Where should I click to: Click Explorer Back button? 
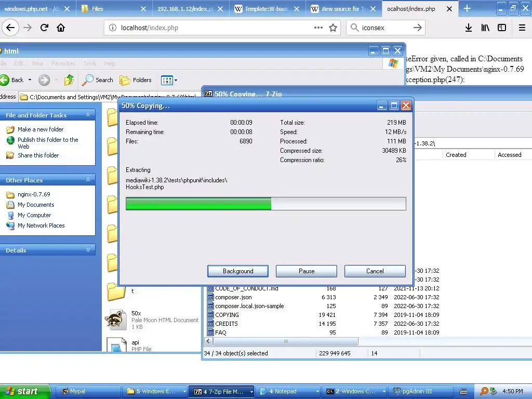[x=12, y=80]
